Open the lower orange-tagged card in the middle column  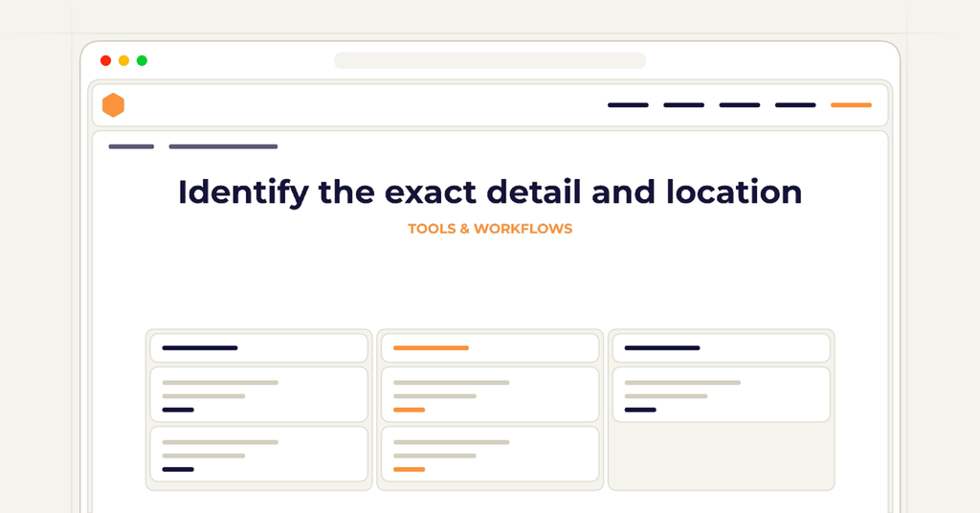pyautogui.click(x=490, y=455)
